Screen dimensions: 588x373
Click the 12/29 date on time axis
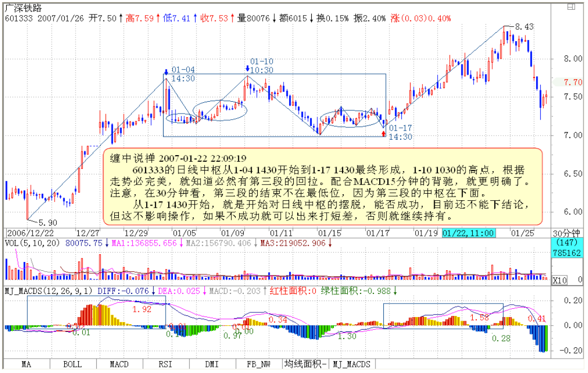pos(136,233)
